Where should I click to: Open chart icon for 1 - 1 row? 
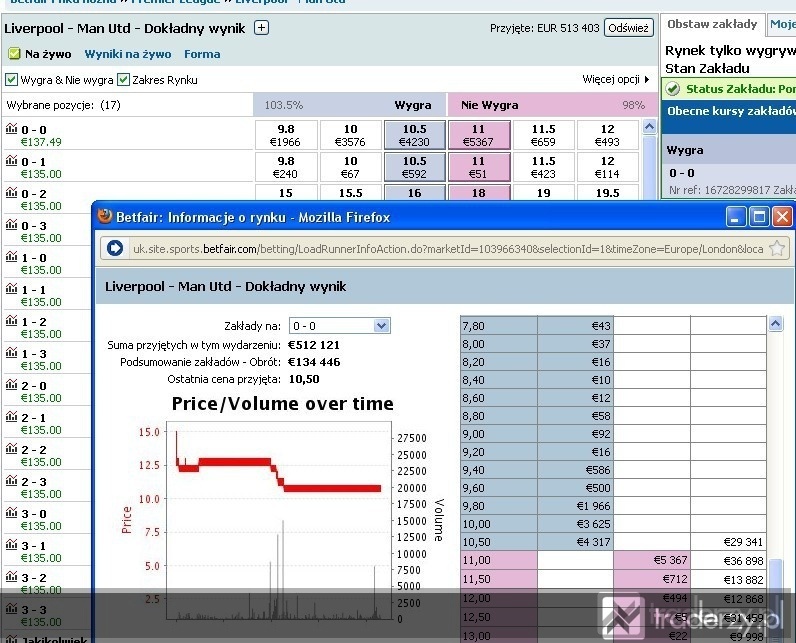[x=11, y=289]
